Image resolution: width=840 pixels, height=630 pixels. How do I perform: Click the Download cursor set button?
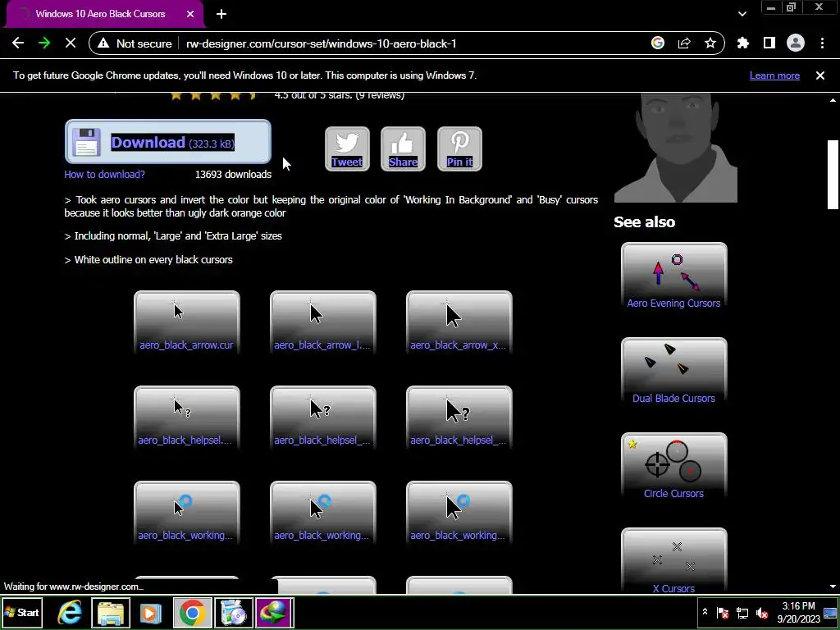[x=168, y=142]
